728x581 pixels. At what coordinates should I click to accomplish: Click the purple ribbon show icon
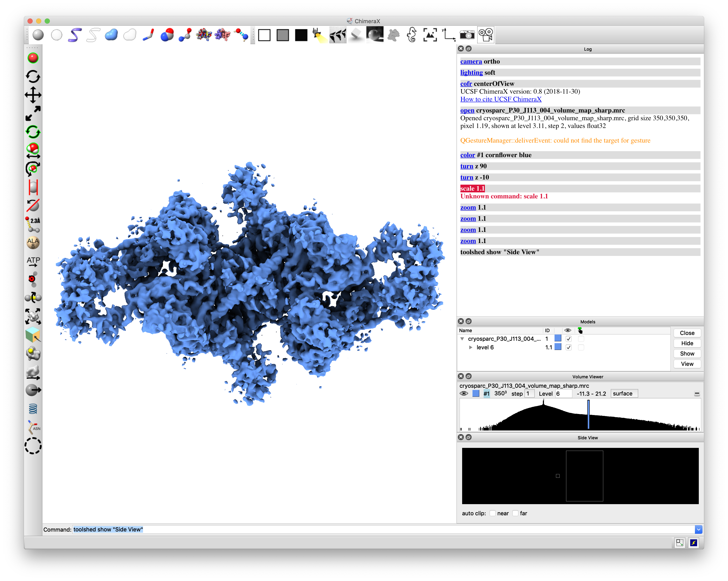75,35
